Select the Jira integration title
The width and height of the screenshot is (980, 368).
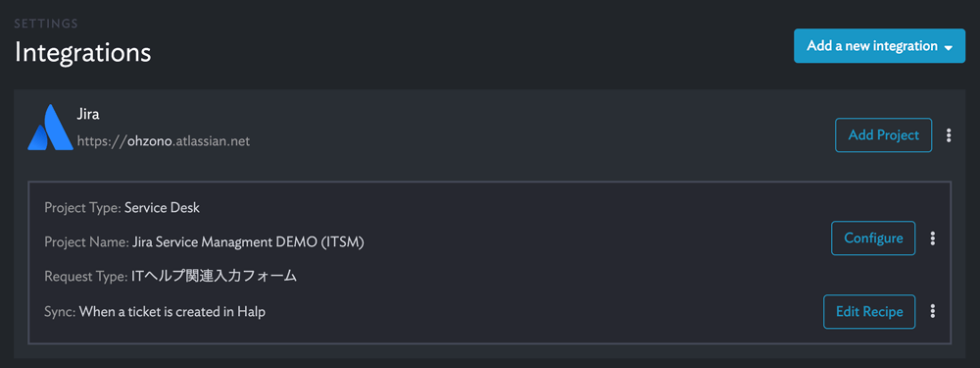88,115
